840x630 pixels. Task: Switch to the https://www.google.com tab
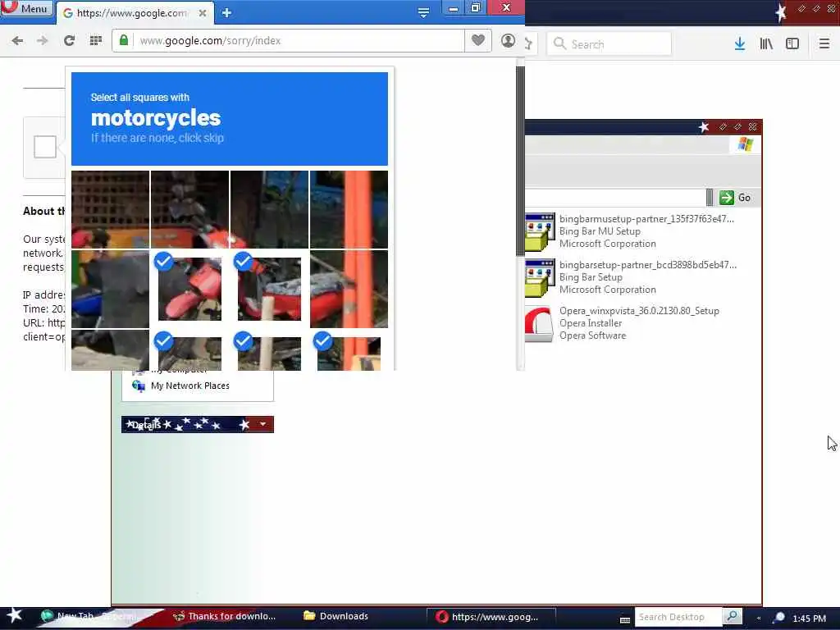[131, 13]
